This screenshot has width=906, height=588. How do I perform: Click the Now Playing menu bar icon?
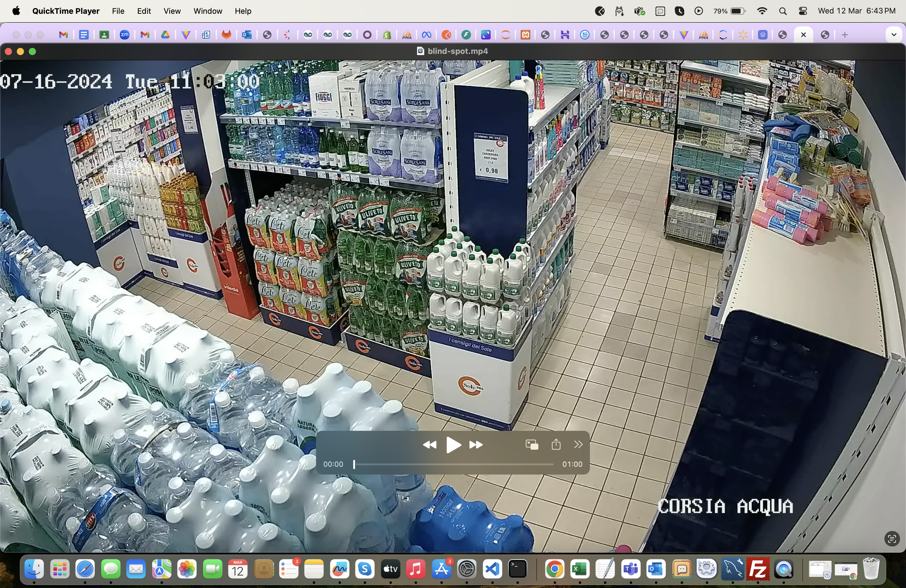(x=699, y=11)
